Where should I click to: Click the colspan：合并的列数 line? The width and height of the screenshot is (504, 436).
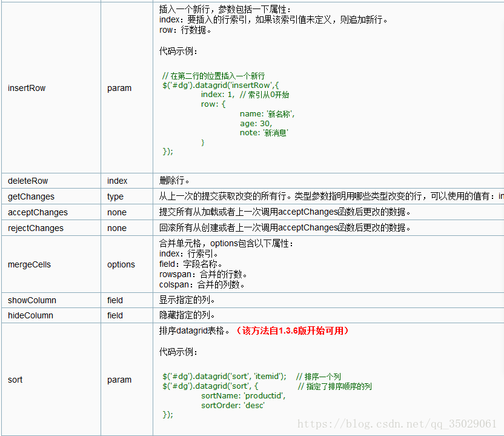coord(202,285)
